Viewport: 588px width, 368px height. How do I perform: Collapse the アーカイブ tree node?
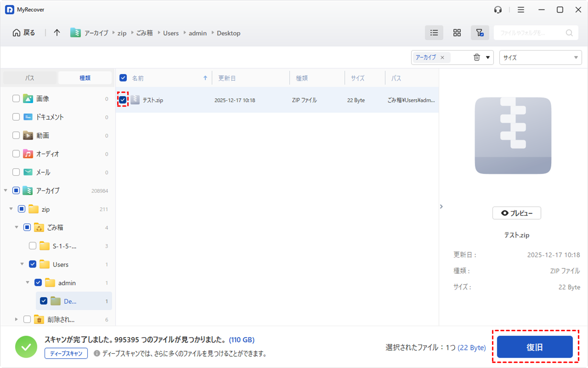pyautogui.click(x=5, y=190)
